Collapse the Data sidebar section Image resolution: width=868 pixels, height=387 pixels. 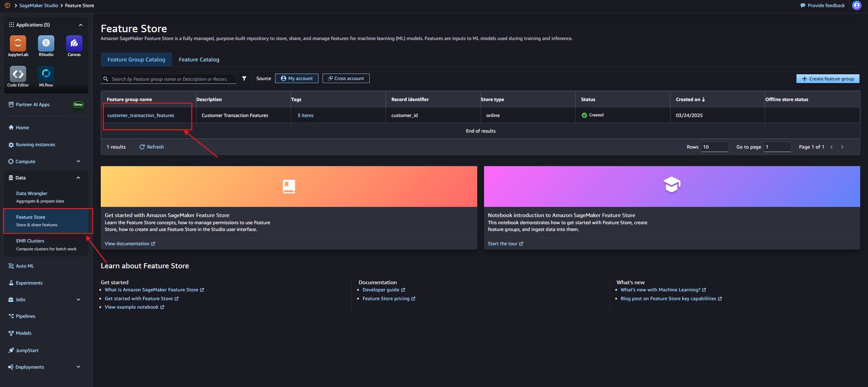click(x=78, y=178)
